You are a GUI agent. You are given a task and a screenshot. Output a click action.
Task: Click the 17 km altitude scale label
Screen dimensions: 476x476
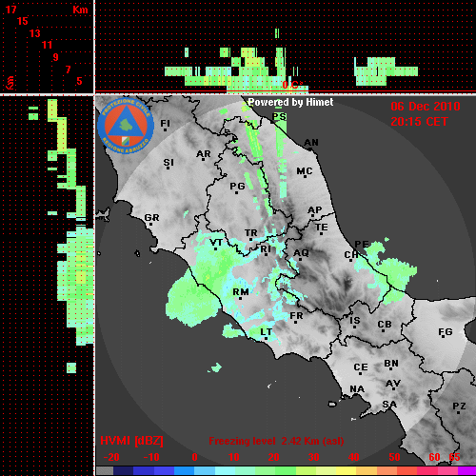point(10,10)
